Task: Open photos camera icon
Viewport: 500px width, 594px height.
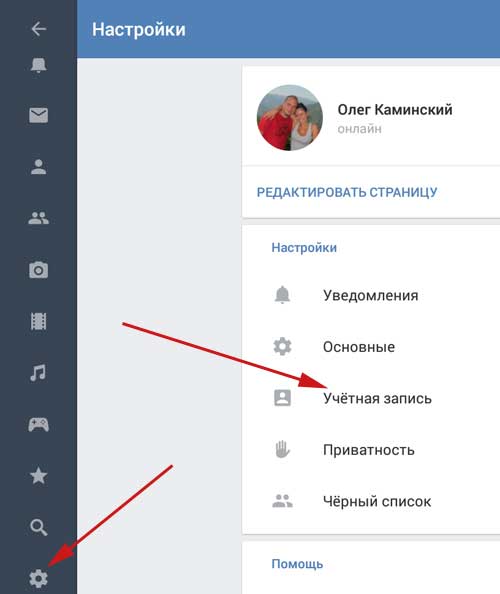Action: pos(39,270)
